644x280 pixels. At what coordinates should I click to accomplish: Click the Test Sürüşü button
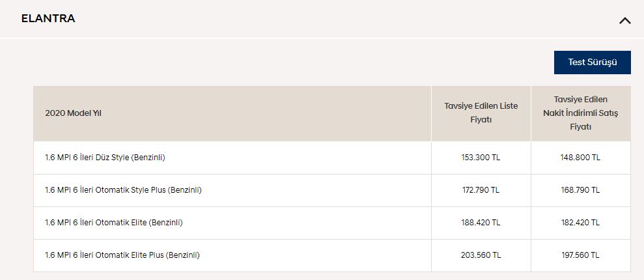(x=593, y=63)
